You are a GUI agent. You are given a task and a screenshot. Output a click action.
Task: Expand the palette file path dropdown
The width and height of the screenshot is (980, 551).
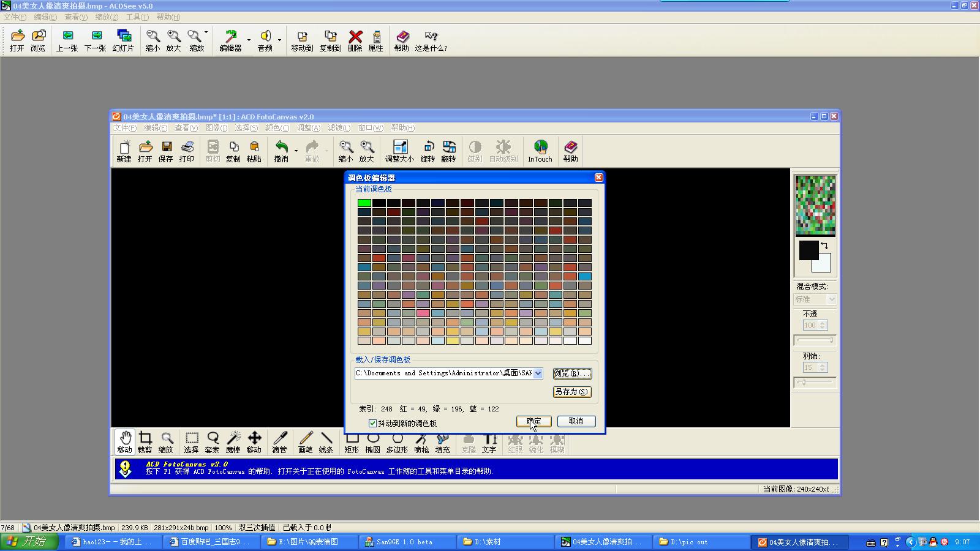[538, 373]
